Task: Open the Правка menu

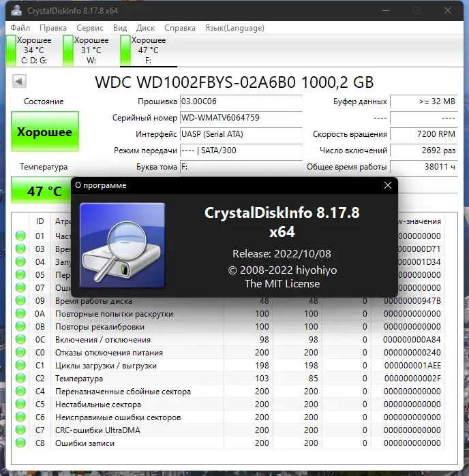Action: (53, 28)
